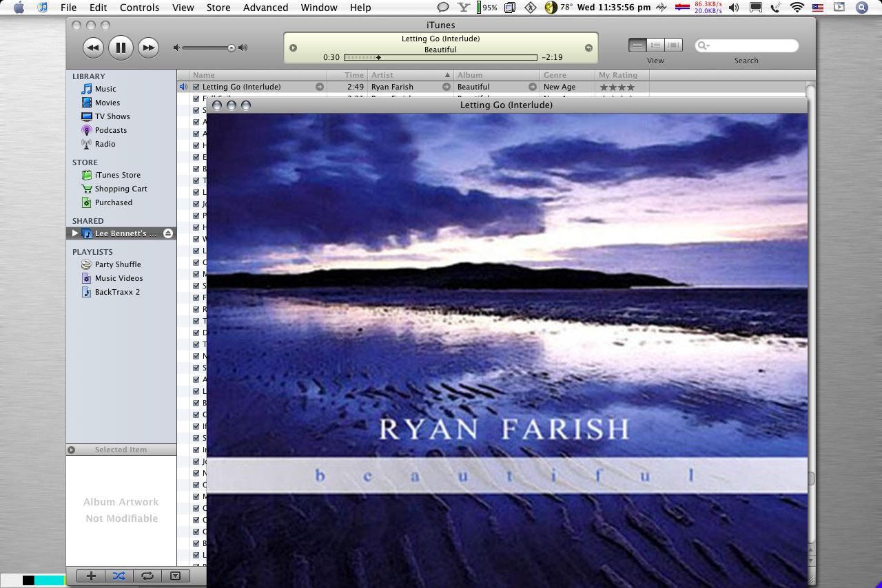
Task: Open the iTunes Store
Action: 117,175
